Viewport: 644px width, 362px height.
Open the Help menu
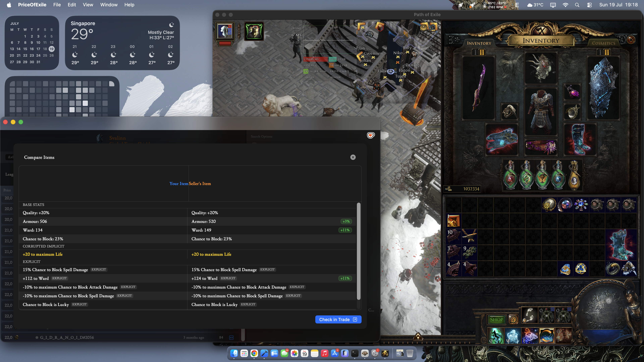(129, 5)
